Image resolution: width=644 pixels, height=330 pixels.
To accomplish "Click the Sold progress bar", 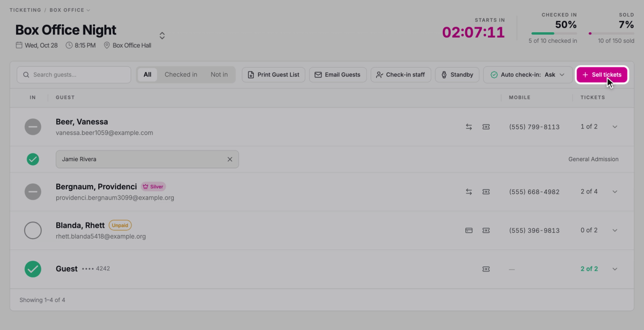I will [x=611, y=33].
